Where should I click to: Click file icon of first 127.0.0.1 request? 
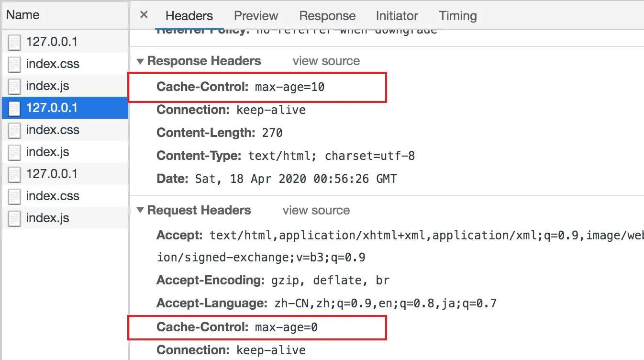pos(14,43)
